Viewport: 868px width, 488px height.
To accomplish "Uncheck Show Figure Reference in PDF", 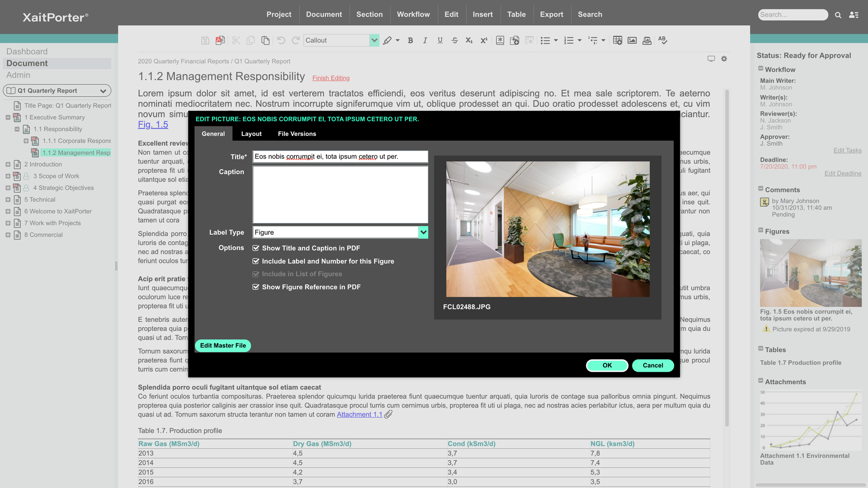I will pyautogui.click(x=256, y=287).
